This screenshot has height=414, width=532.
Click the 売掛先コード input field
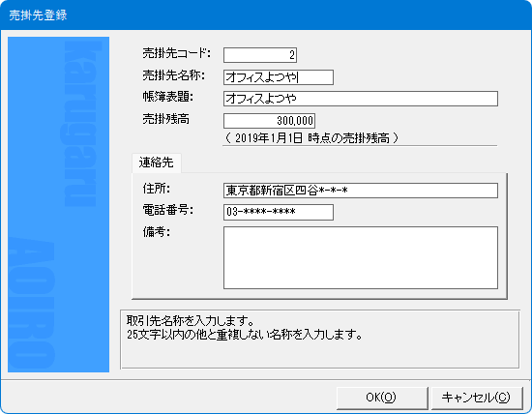(260, 55)
